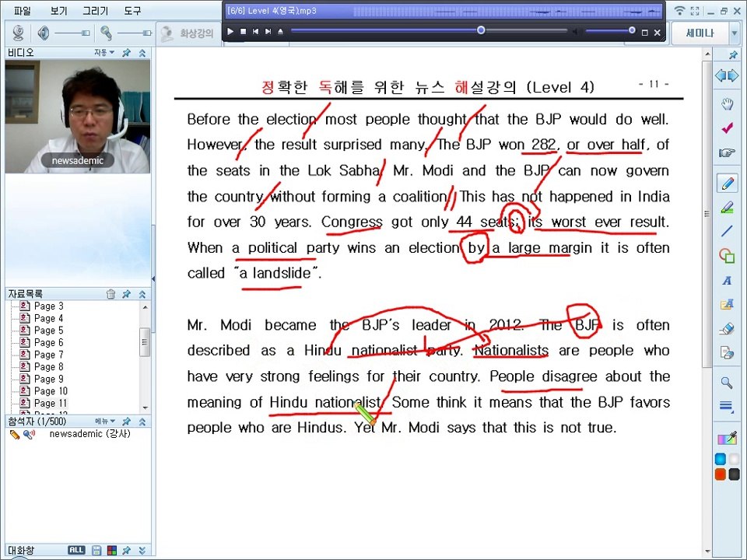Click the speaker volume icon

pos(44,33)
